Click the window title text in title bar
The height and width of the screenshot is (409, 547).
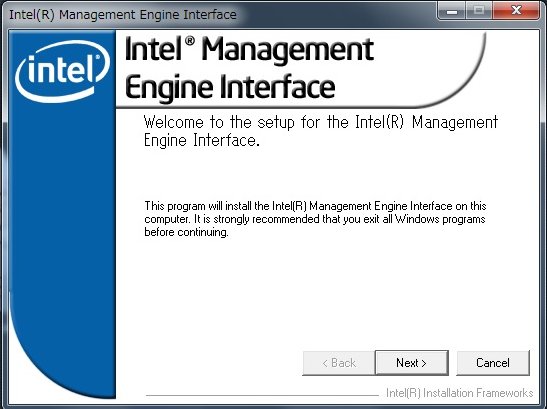click(x=123, y=15)
